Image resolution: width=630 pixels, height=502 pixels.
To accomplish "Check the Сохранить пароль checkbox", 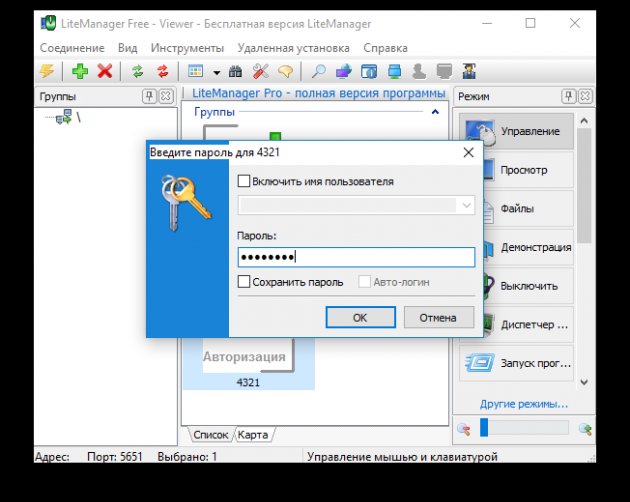I will pos(243,282).
